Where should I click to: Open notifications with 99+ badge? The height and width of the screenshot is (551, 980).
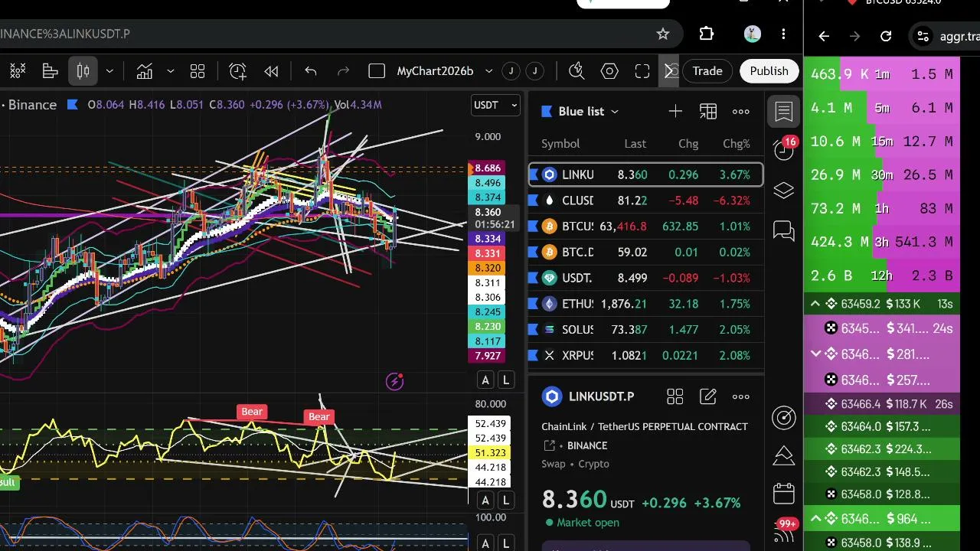pos(786,530)
